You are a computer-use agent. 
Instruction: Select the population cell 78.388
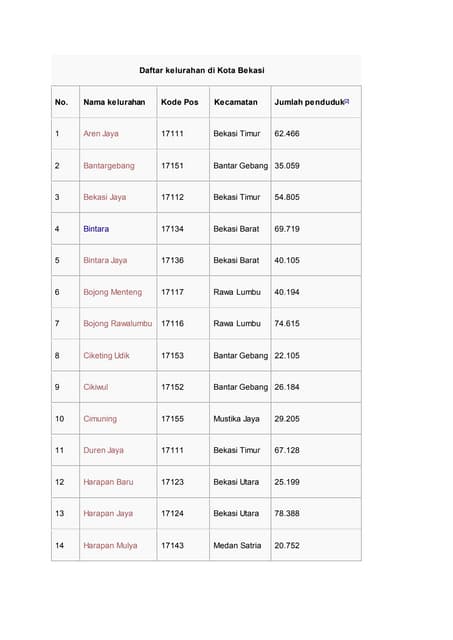coord(287,513)
